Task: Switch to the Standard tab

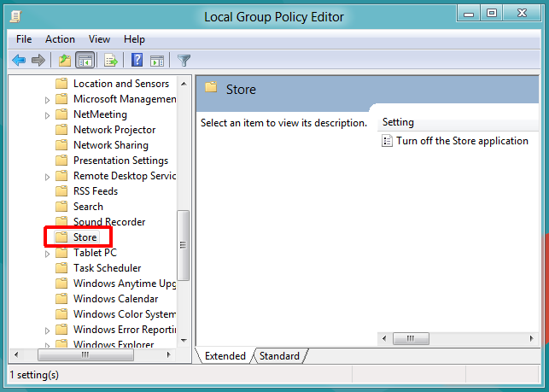Action: [x=279, y=356]
